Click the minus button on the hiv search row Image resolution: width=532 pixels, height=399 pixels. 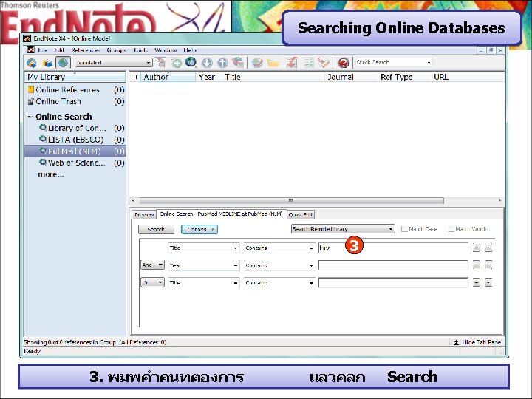(x=488, y=248)
